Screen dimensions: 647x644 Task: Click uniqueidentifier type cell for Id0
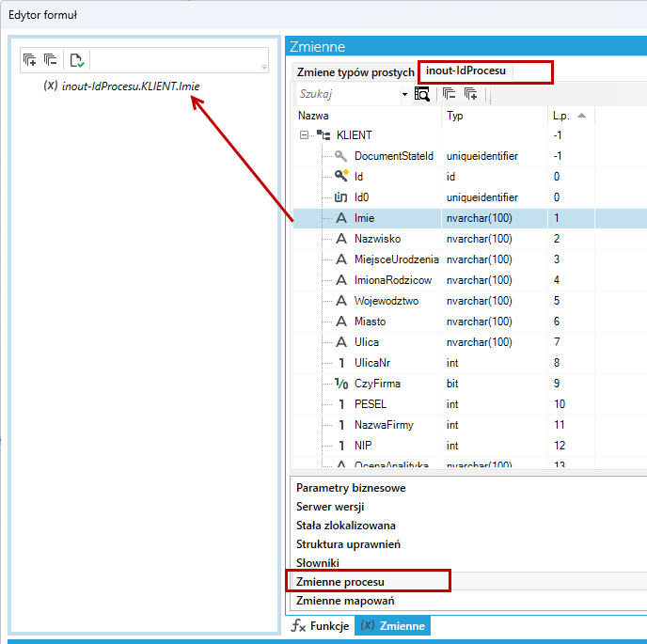(x=495, y=197)
